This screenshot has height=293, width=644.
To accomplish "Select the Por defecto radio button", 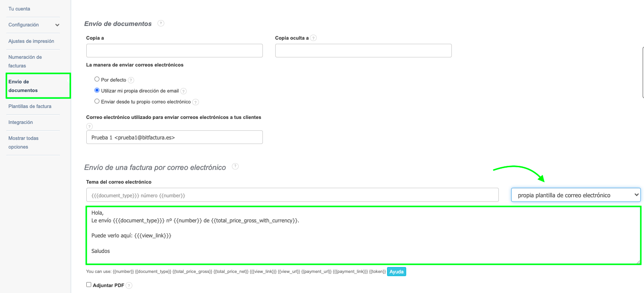I will click(x=97, y=79).
